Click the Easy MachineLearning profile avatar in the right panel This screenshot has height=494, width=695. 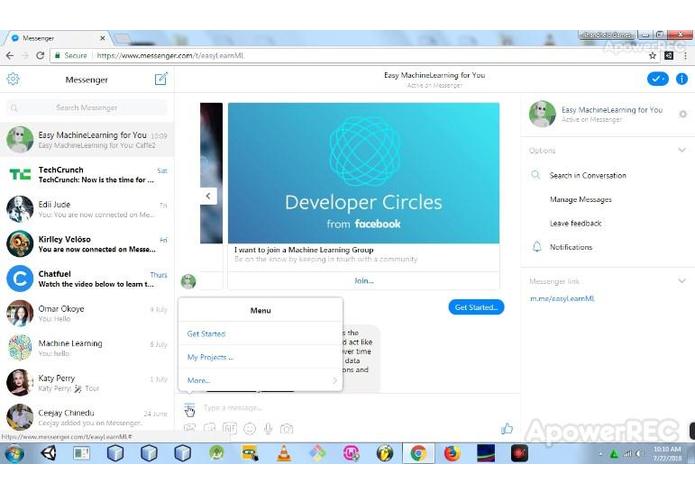tap(542, 114)
